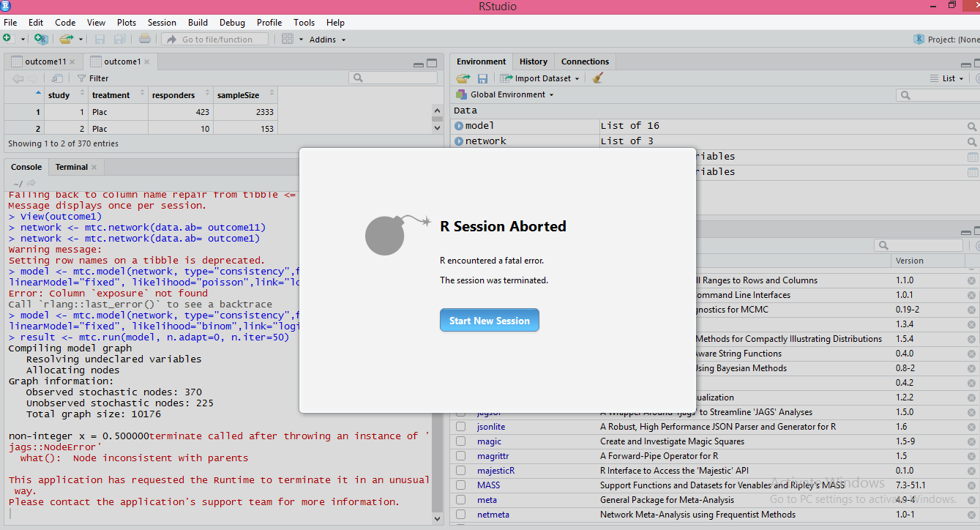Open the new file dropdown arrow
This screenshot has width=980, height=530.
[x=23, y=40]
